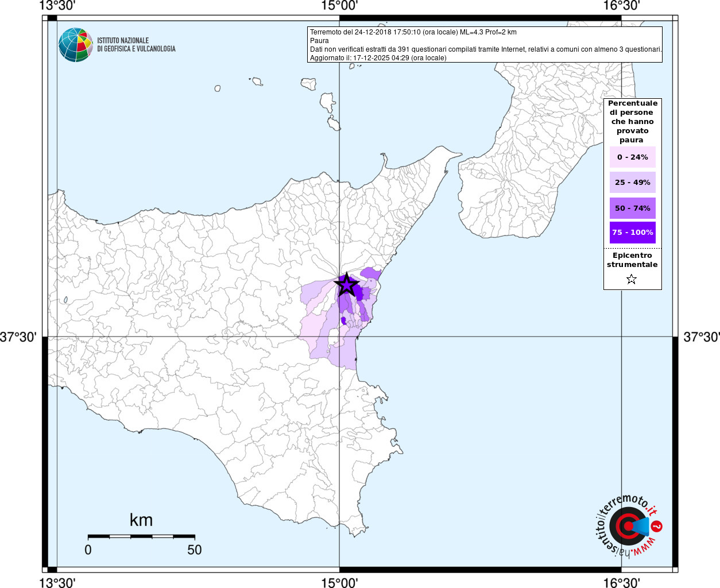Screen dimensions: 720x588
Task: Select the 50 - 74% legend swatch
Action: pyautogui.click(x=632, y=208)
